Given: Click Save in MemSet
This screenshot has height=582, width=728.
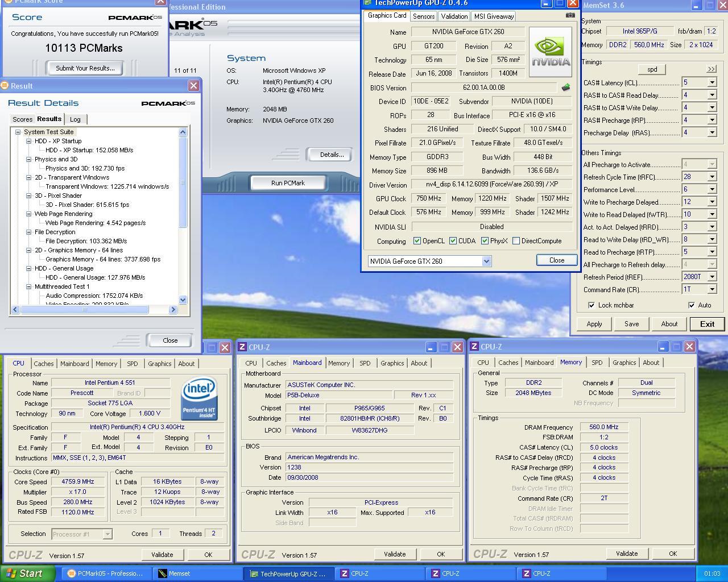Looking at the screenshot, I should coord(631,324).
